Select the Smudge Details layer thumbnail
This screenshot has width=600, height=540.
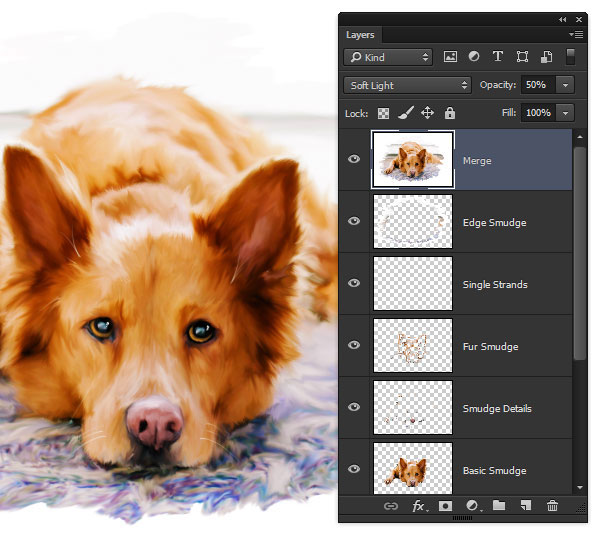pos(413,407)
